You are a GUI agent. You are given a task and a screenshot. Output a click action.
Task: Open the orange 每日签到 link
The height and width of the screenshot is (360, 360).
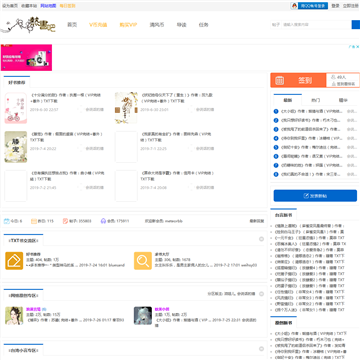click(x=67, y=6)
